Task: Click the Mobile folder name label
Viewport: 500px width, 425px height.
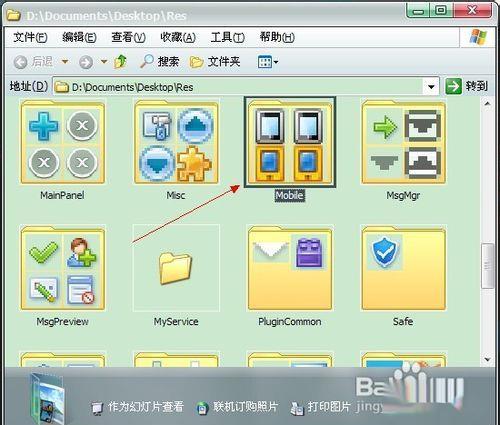Action: [290, 195]
